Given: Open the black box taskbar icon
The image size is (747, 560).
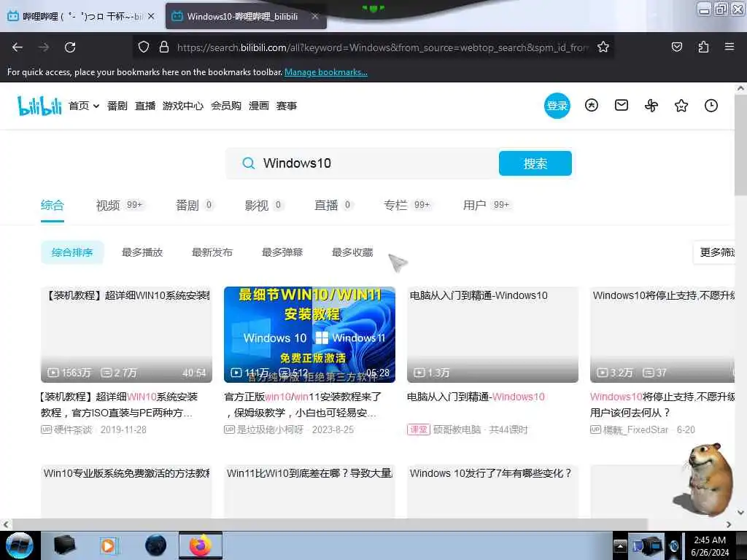Looking at the screenshot, I should 65,545.
